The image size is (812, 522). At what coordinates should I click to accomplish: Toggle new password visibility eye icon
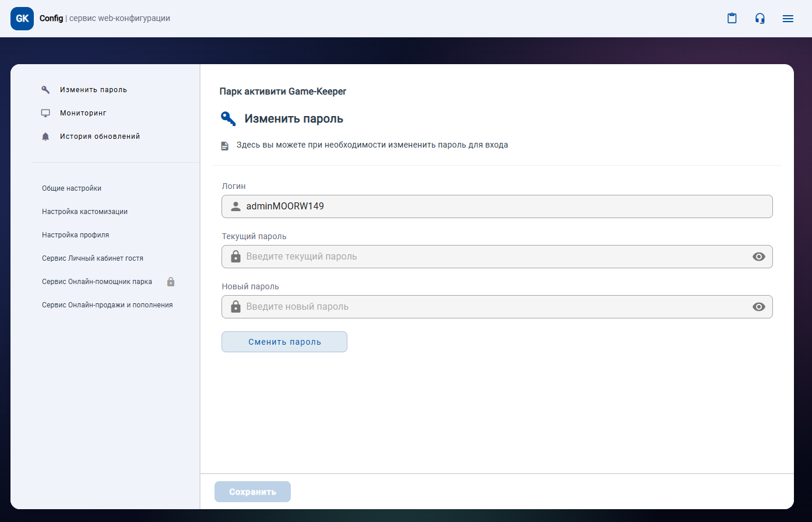[758, 307]
